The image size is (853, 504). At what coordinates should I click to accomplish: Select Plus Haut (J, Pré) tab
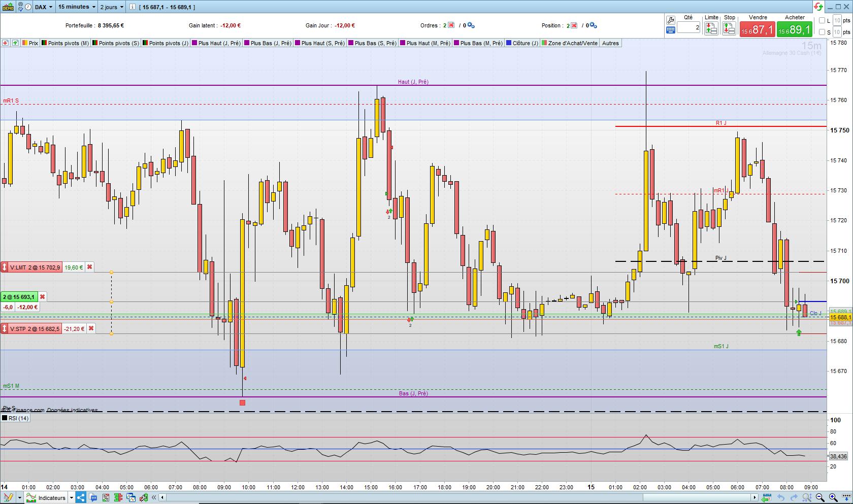coord(216,43)
